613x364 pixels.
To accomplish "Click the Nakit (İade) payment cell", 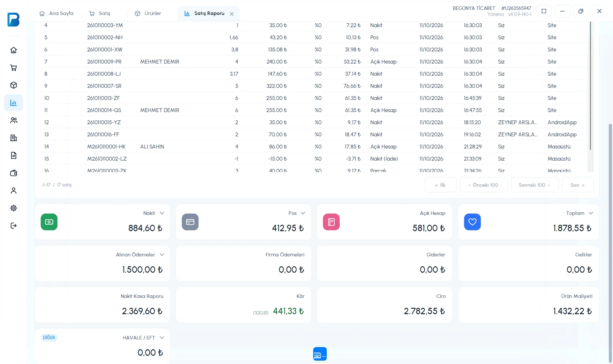I will 384,159.
